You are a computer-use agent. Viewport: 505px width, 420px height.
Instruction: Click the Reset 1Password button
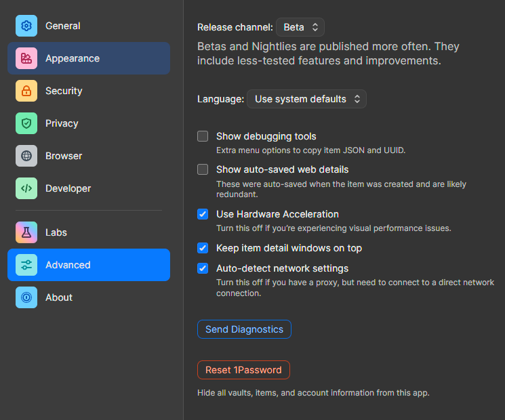tap(243, 370)
